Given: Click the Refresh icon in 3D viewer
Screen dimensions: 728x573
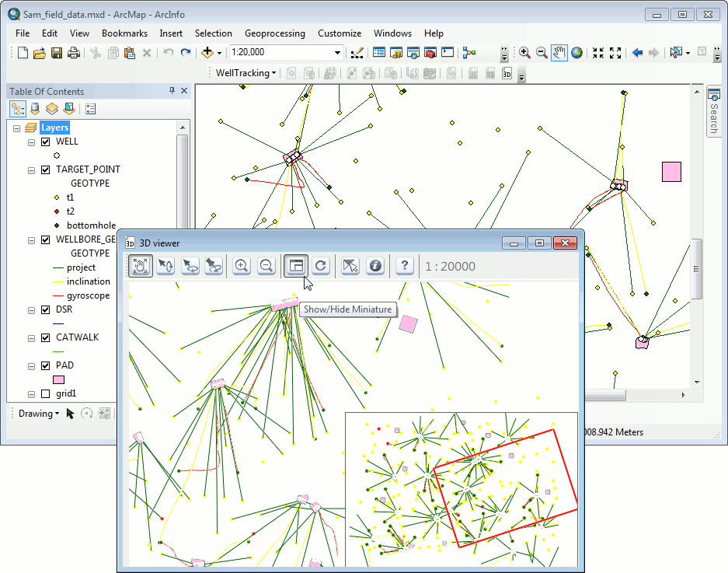Looking at the screenshot, I should tap(321, 266).
